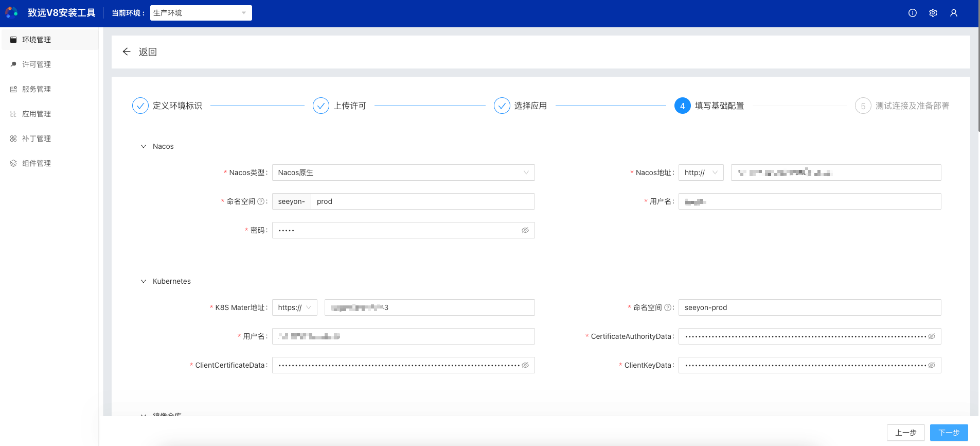Show the Nacos 密码 field contents
This screenshot has width=980, height=446.
coord(525,230)
